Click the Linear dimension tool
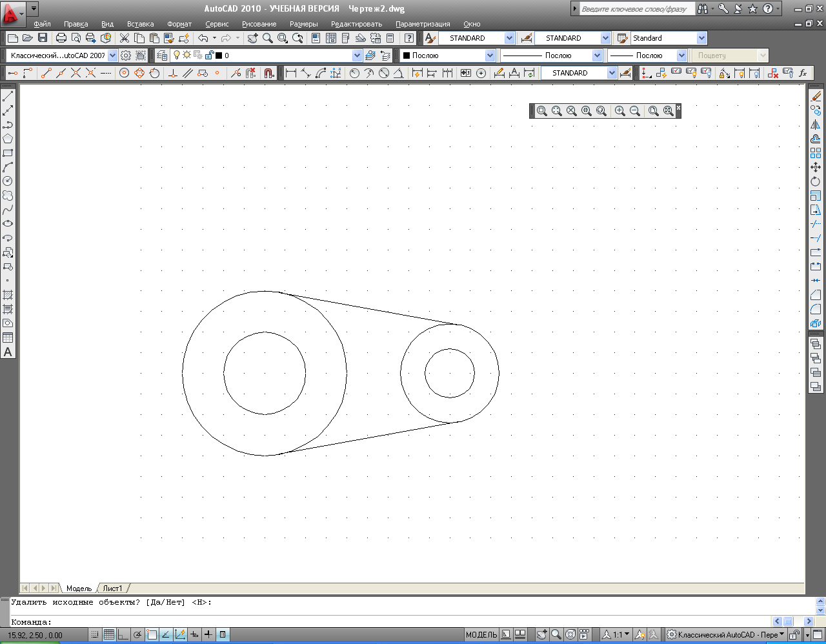The height and width of the screenshot is (644, 826). point(291,73)
